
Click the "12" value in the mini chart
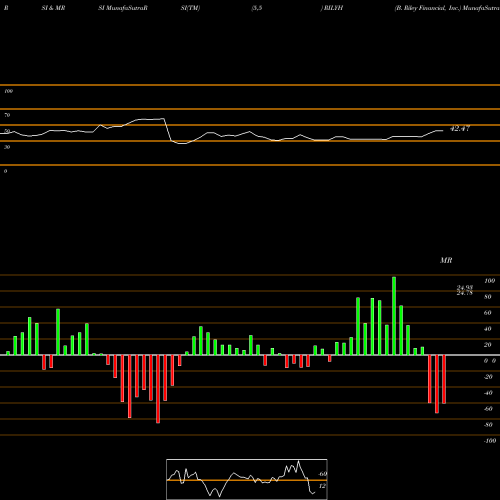click(x=322, y=486)
